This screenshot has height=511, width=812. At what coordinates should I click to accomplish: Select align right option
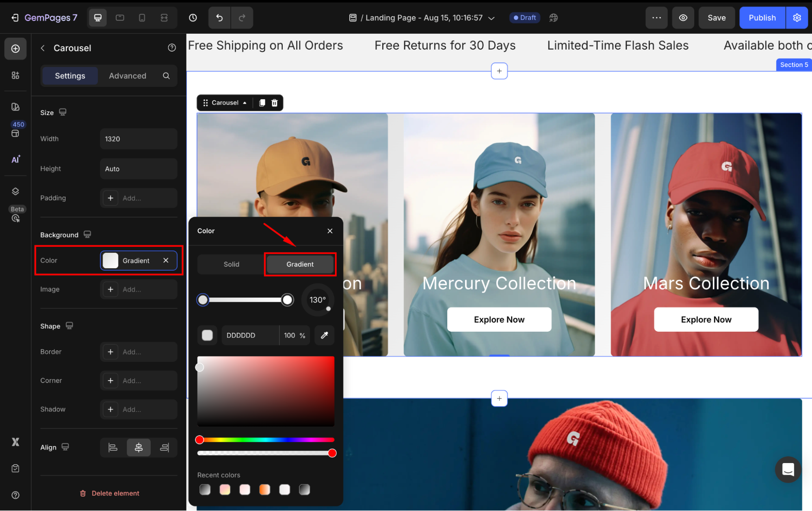(x=165, y=448)
